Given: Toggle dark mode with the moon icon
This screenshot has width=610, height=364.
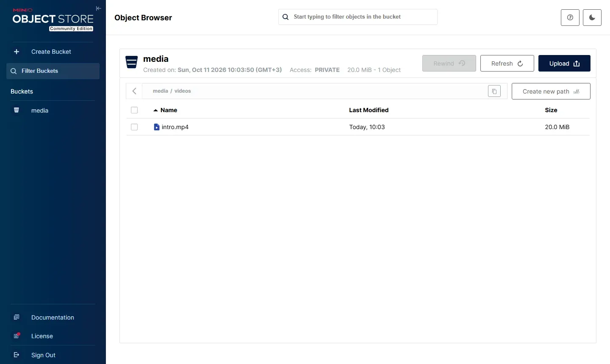Looking at the screenshot, I should coord(592,17).
